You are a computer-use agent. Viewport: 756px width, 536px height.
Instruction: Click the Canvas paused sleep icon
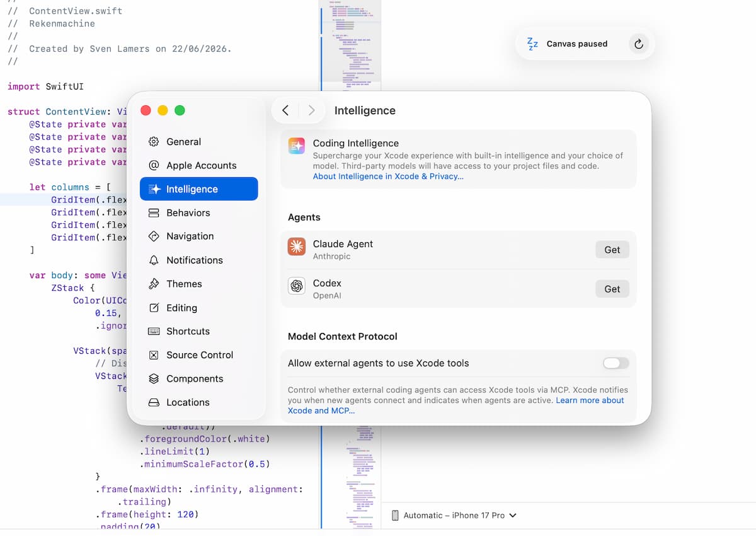click(532, 44)
